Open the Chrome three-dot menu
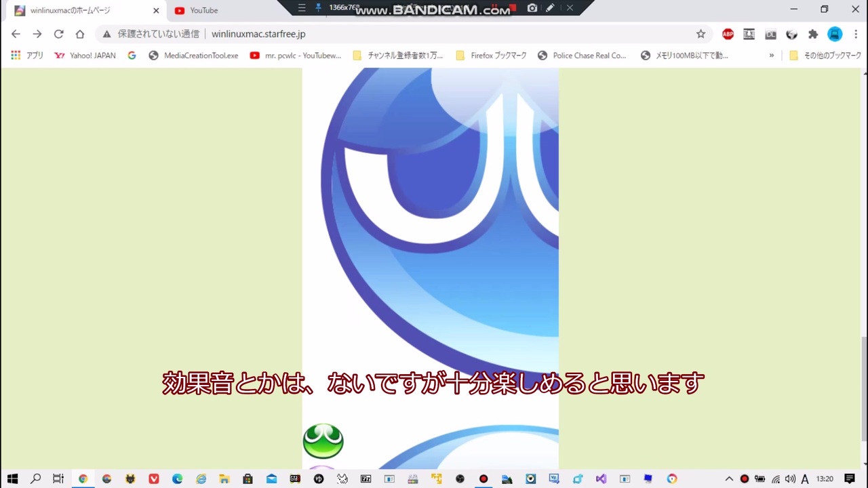The image size is (868, 488). pyautogui.click(x=856, y=34)
